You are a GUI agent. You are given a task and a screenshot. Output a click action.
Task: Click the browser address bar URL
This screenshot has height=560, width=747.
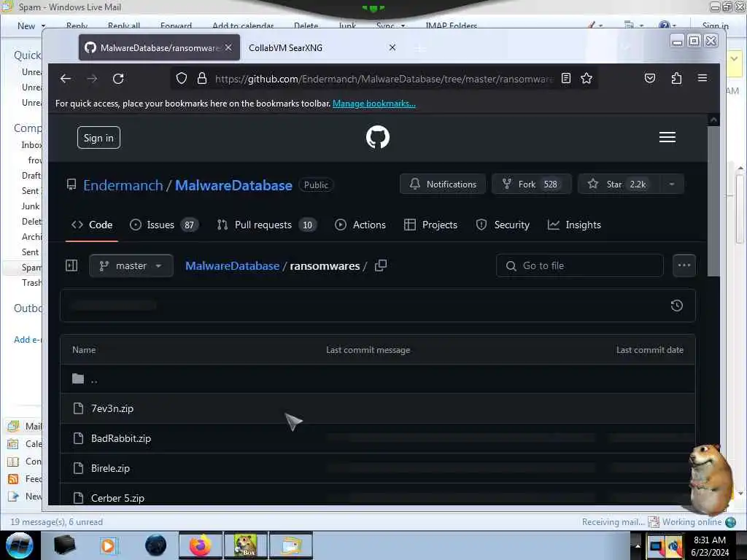384,79
